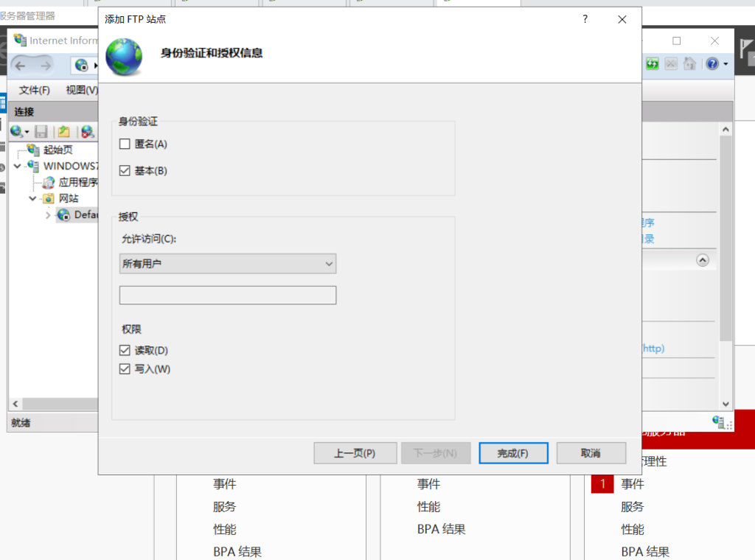Screen dimensions: 755x560
Task: Click the Save icon in Connections toolbar
Action: point(41,132)
